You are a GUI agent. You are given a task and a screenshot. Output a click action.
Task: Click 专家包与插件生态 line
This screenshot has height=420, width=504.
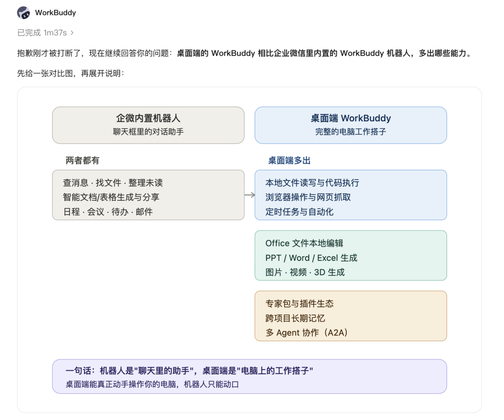click(300, 304)
